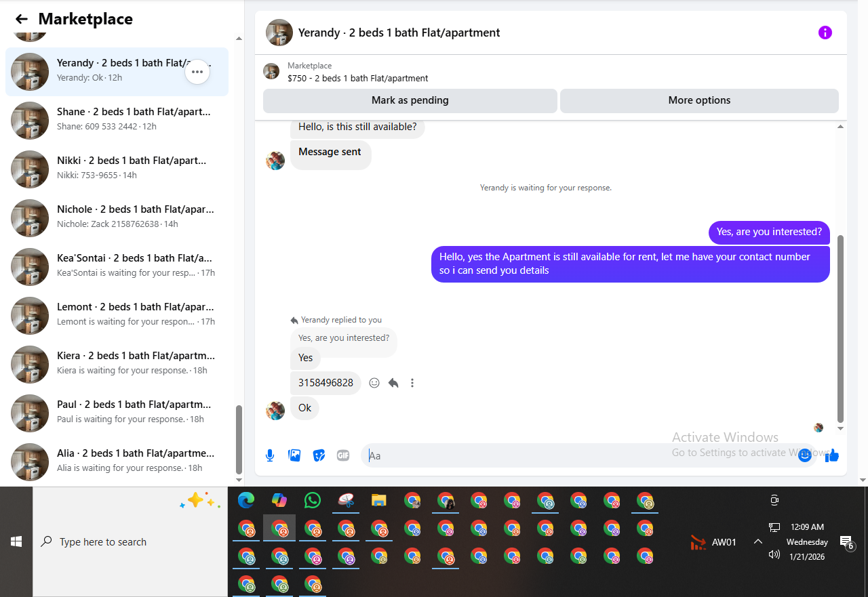The width and height of the screenshot is (868, 597).
Task: Click the "Yerandy is waiting for your response." notice
Action: pos(546,188)
